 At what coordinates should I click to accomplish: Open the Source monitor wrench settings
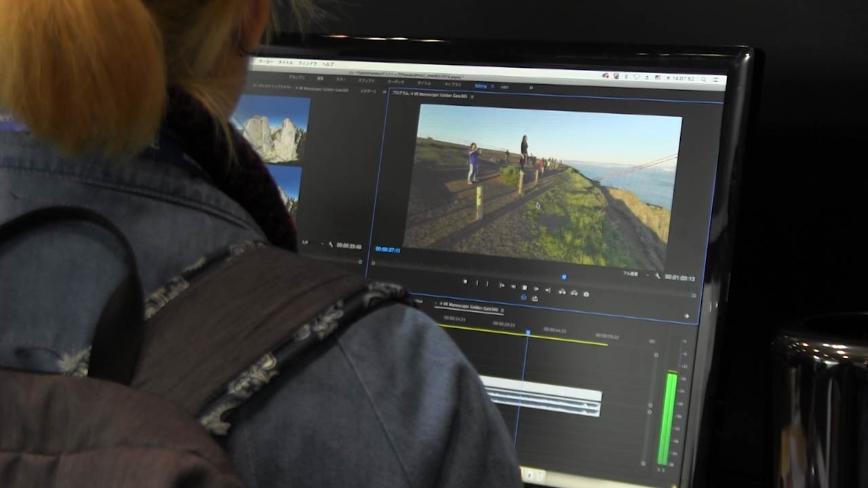tap(330, 243)
